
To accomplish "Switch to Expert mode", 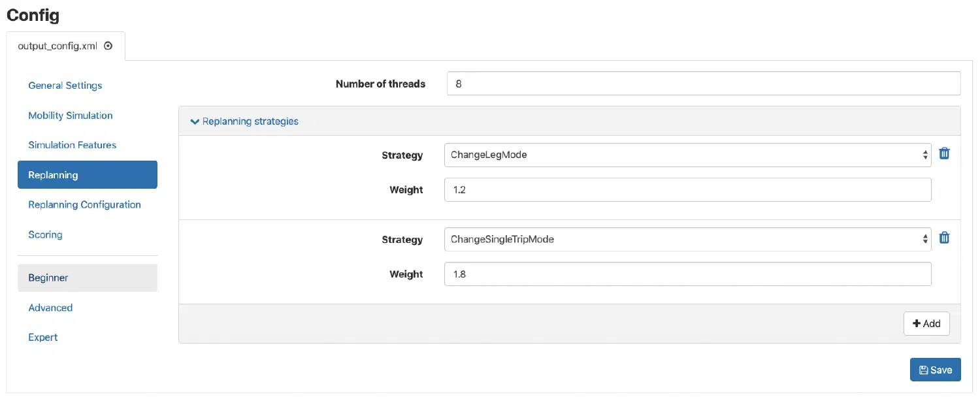I will 42,337.
